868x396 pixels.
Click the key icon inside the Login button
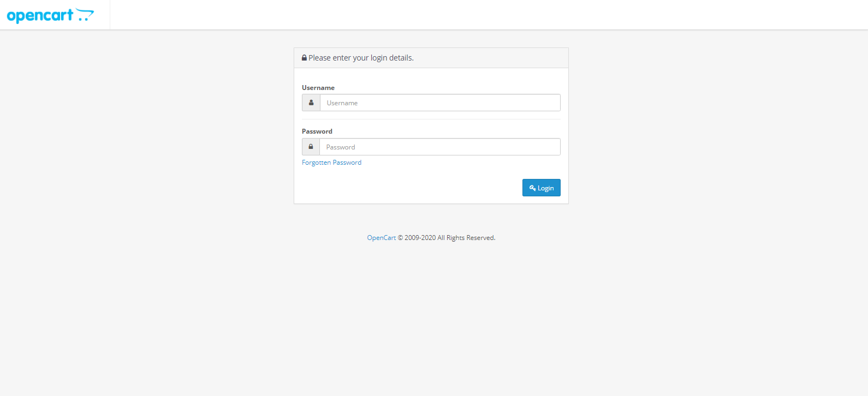(x=532, y=187)
